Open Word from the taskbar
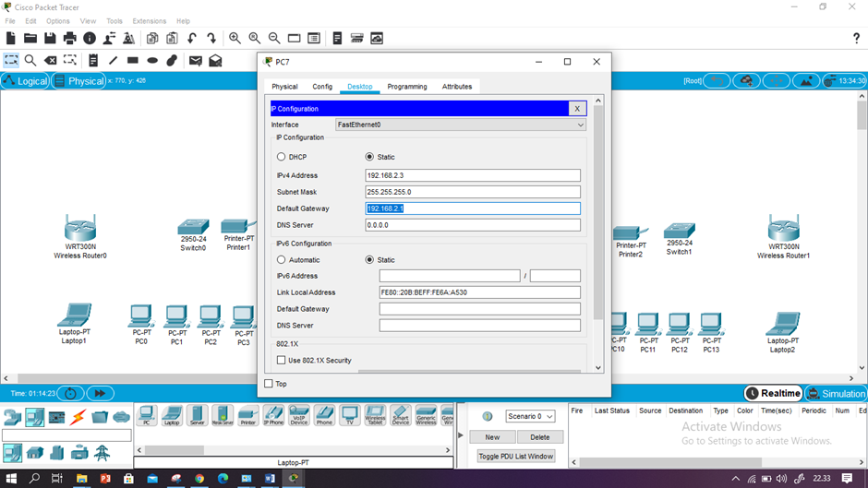868x488 pixels. (271, 478)
